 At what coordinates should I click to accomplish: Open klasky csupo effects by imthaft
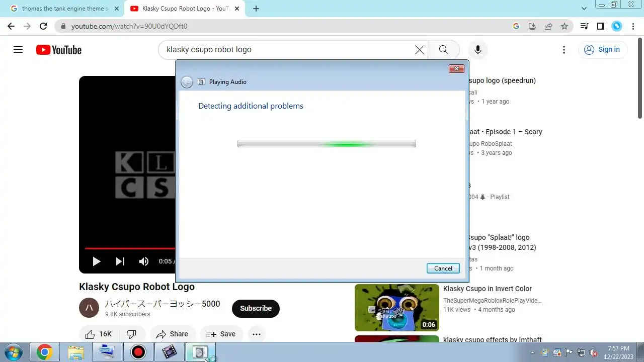coord(493,339)
